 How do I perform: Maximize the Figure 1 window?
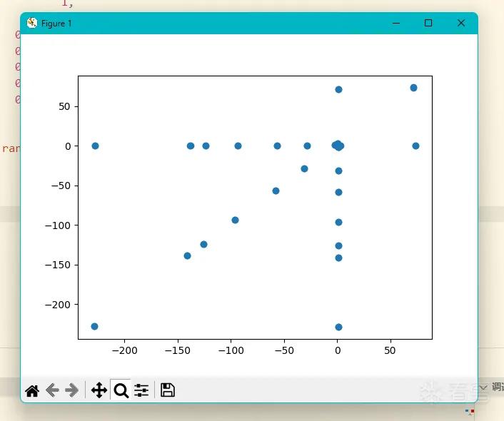(428, 23)
